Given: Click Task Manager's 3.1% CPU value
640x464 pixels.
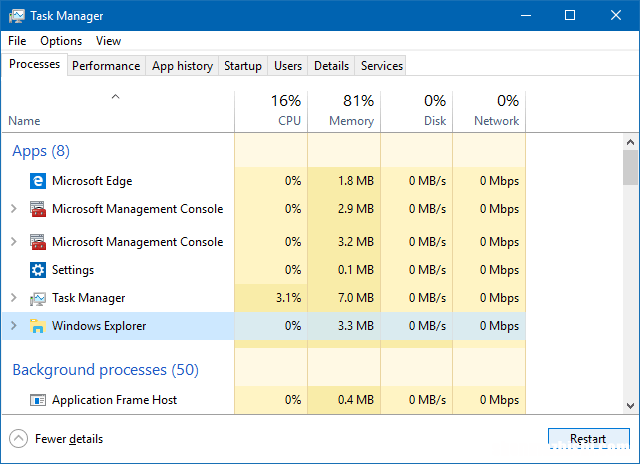Looking at the screenshot, I should coord(289,298).
